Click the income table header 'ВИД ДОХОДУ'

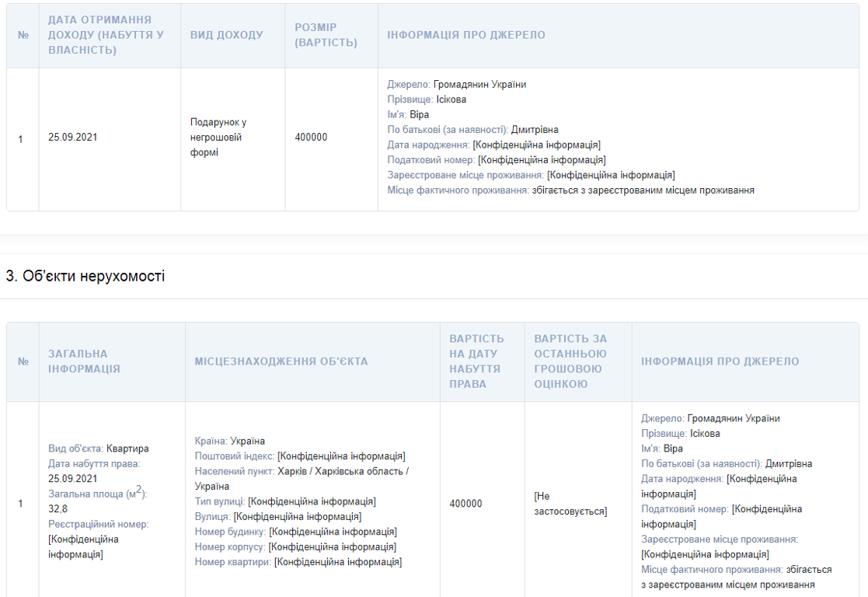coord(226,35)
